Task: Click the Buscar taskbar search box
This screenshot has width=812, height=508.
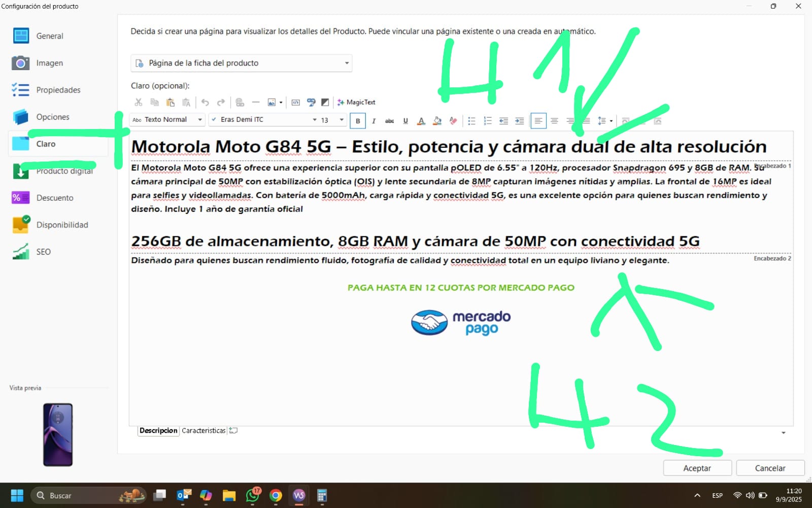Action: [x=88, y=495]
